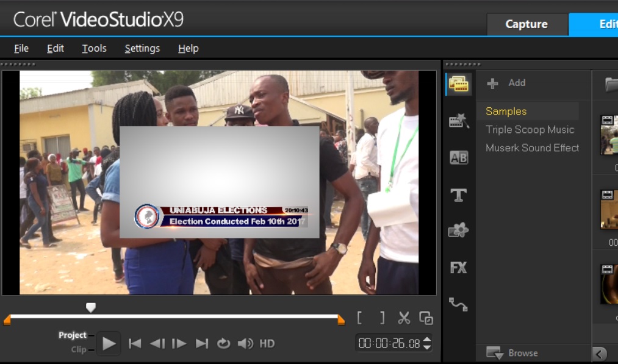Image resolution: width=618 pixels, height=364 pixels.
Task: Jump to the Home start position
Action: pyautogui.click(x=135, y=343)
